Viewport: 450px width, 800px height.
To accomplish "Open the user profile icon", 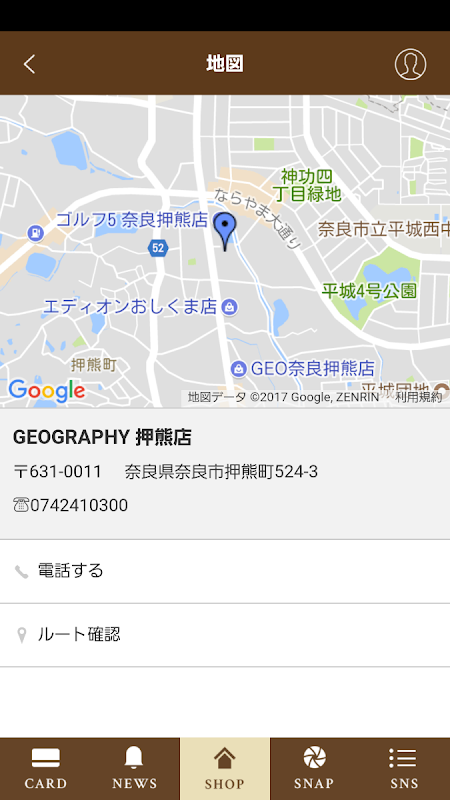I will [x=410, y=64].
